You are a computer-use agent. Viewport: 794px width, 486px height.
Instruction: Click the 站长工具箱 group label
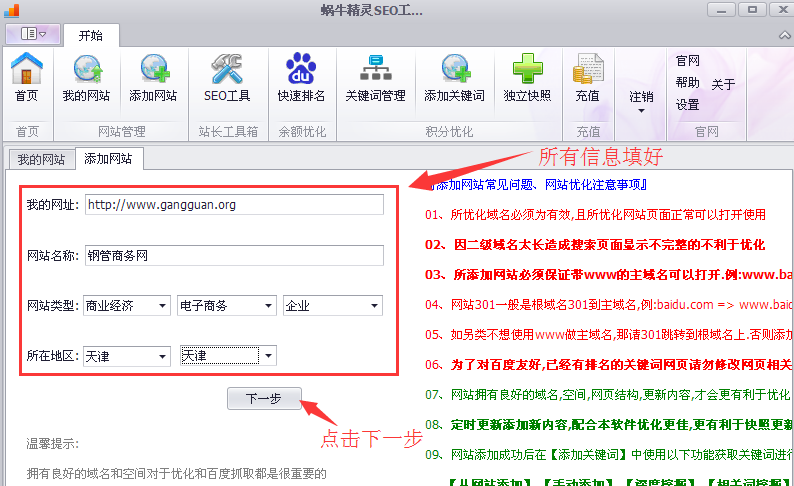(x=228, y=132)
